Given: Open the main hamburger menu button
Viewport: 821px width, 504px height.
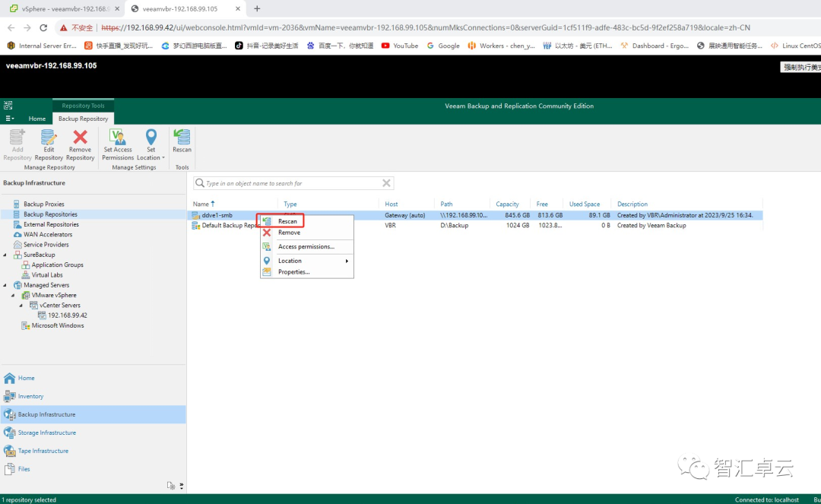Looking at the screenshot, I should [9, 119].
